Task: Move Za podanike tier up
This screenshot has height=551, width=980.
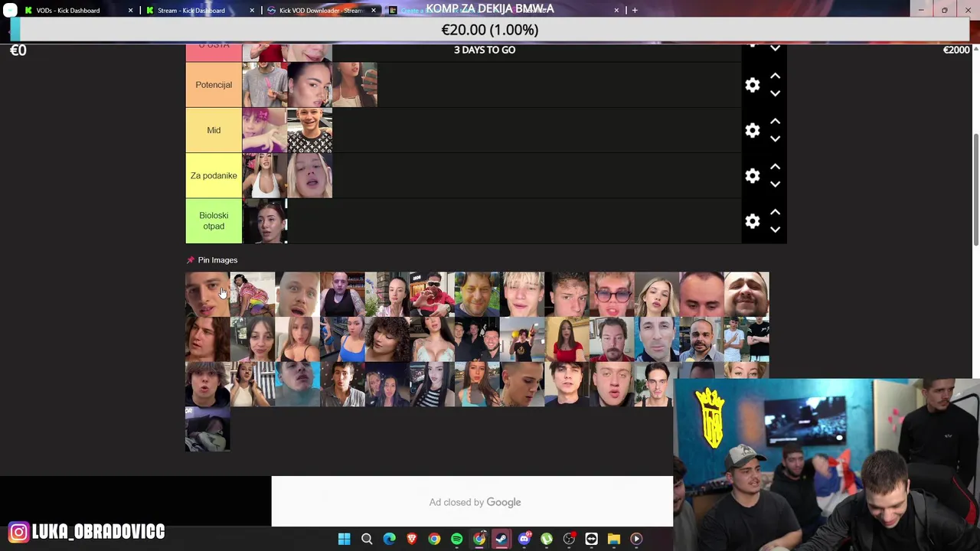Action: pos(775,166)
